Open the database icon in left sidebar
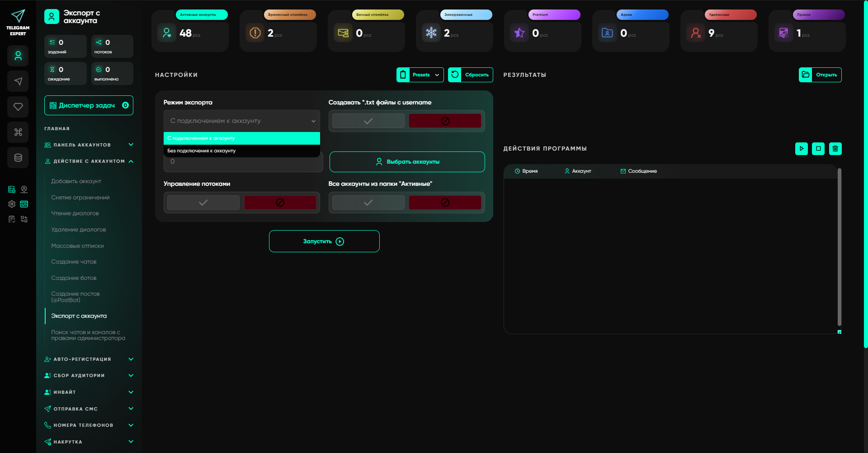The width and height of the screenshot is (868, 453). (18, 157)
